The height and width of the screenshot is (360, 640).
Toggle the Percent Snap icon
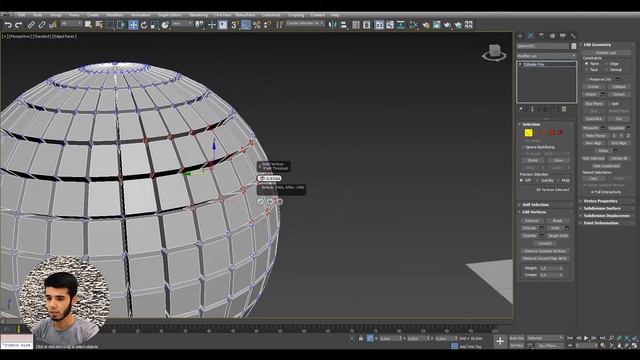coord(256,25)
